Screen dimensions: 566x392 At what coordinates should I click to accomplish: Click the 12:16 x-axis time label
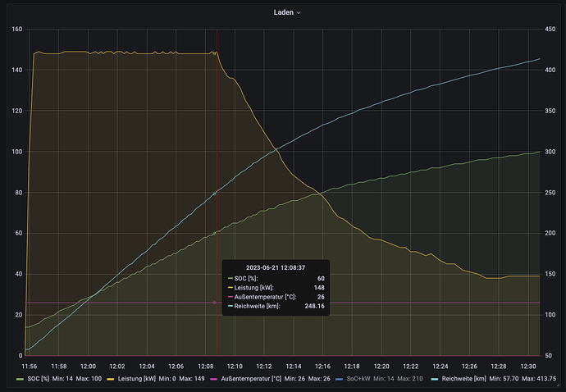click(322, 367)
